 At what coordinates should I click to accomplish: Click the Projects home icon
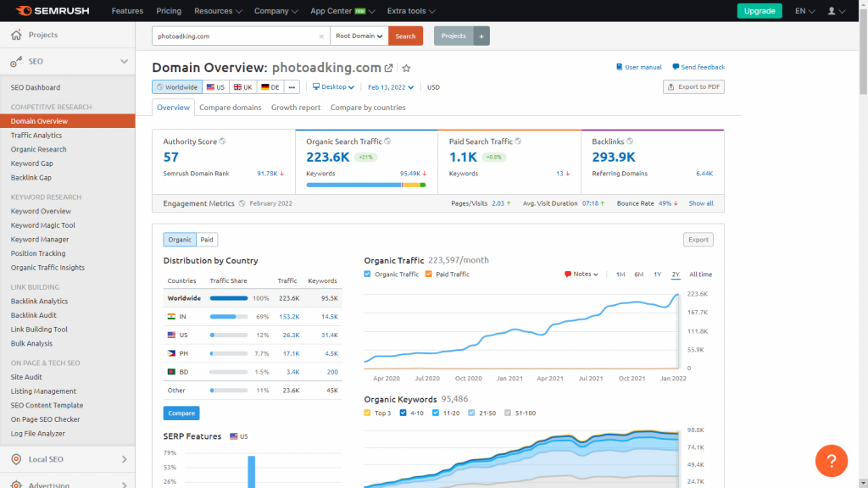click(16, 34)
